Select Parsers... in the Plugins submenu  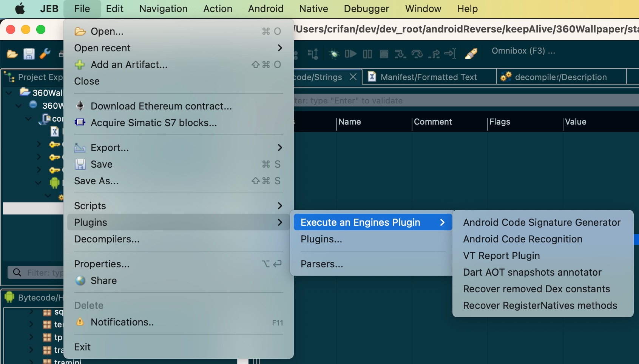[x=373, y=264]
